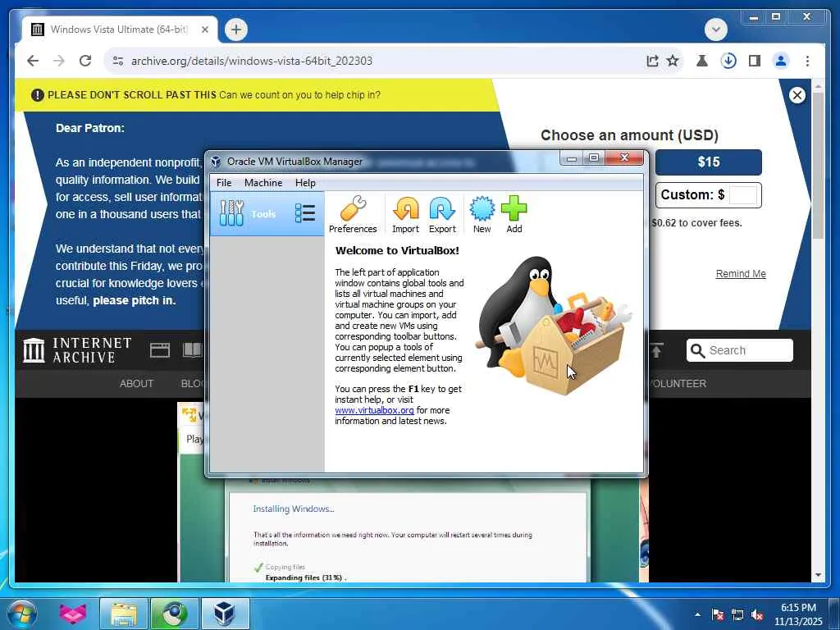Click the Export appliance icon
Image resolution: width=840 pixels, height=630 pixels.
tap(442, 214)
